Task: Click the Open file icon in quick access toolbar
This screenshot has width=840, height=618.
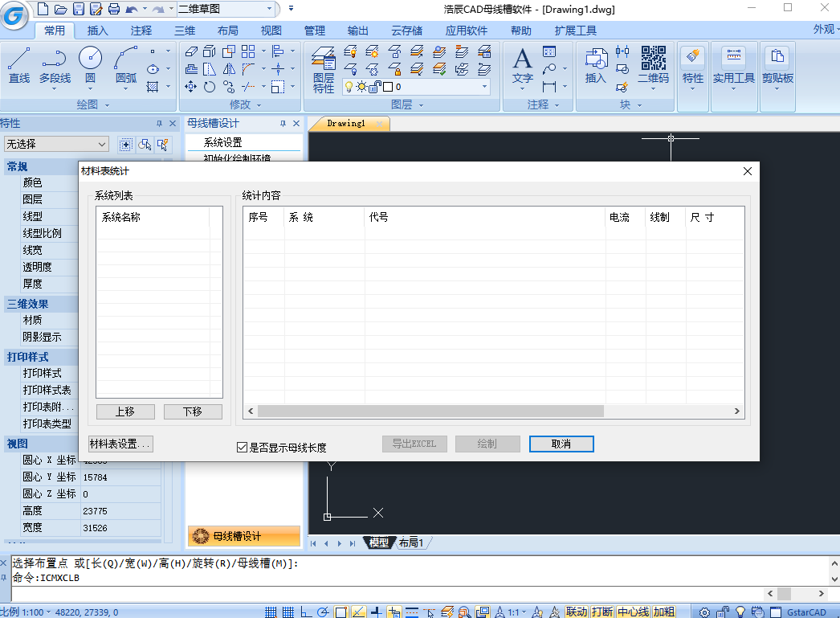Action: tap(60, 9)
